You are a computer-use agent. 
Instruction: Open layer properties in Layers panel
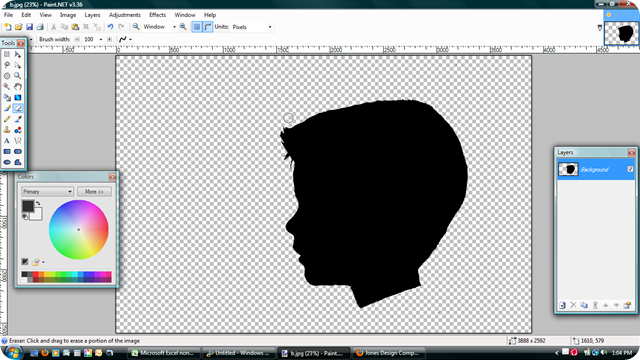627,305
